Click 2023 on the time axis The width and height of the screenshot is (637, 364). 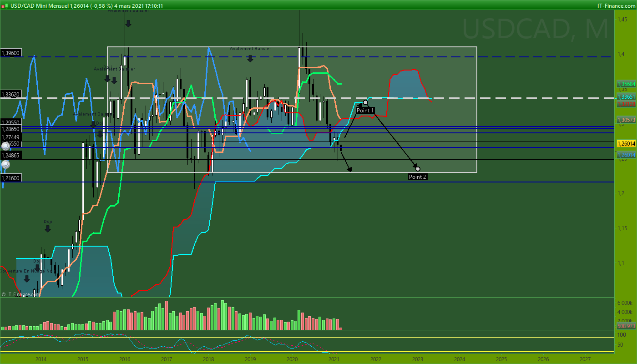[418, 359]
